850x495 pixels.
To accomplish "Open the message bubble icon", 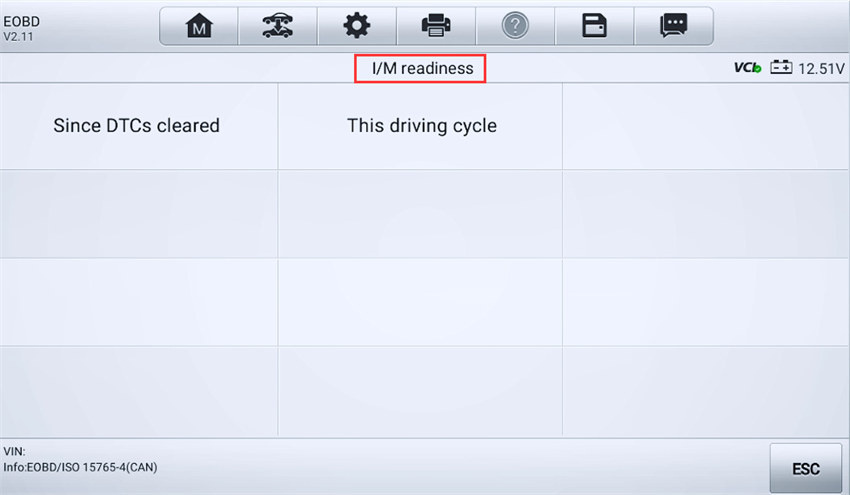I will click(x=673, y=26).
